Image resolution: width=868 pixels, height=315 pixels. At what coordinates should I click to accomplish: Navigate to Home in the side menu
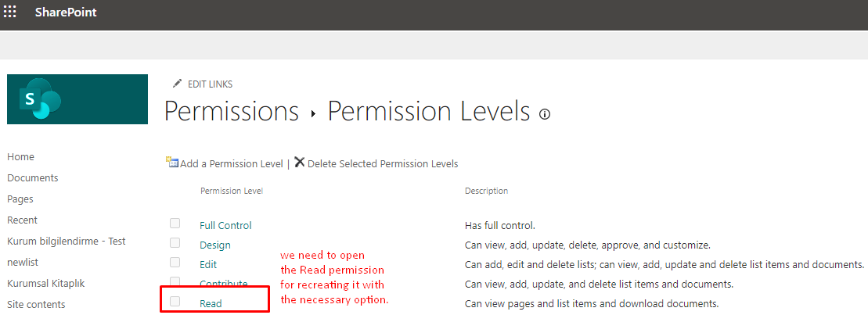(20, 157)
